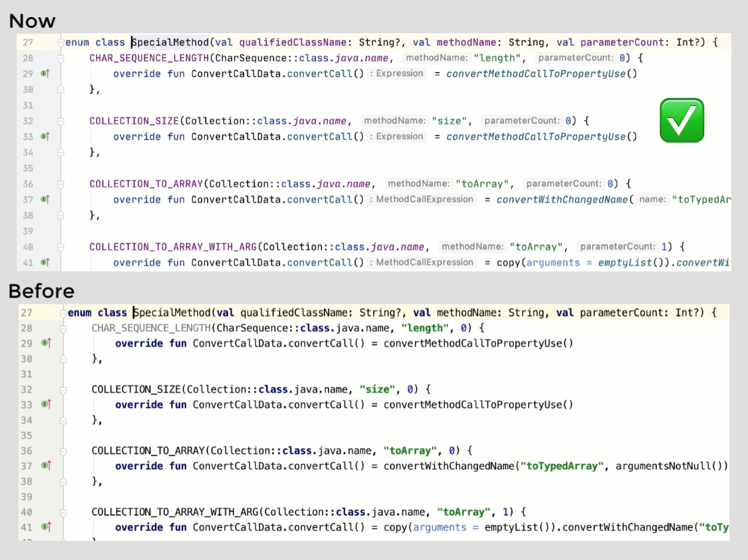Click the override gutter icon on line 37 in Now panel

point(44,200)
